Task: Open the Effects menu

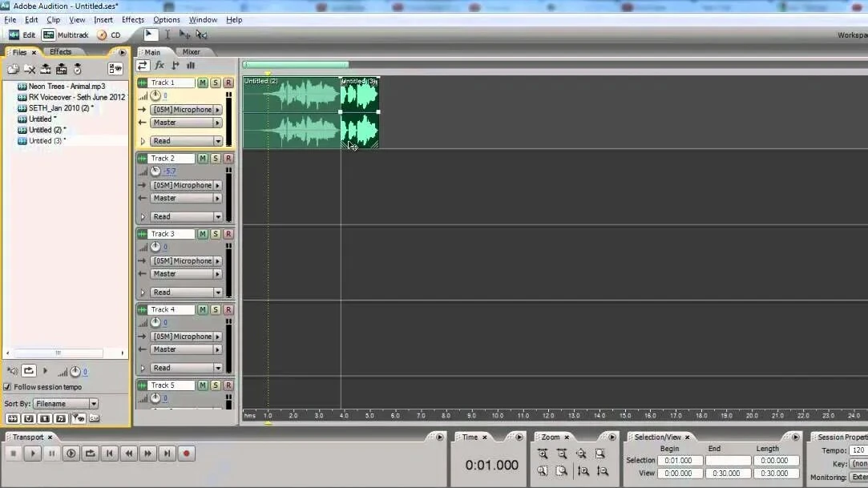Action: pos(133,19)
